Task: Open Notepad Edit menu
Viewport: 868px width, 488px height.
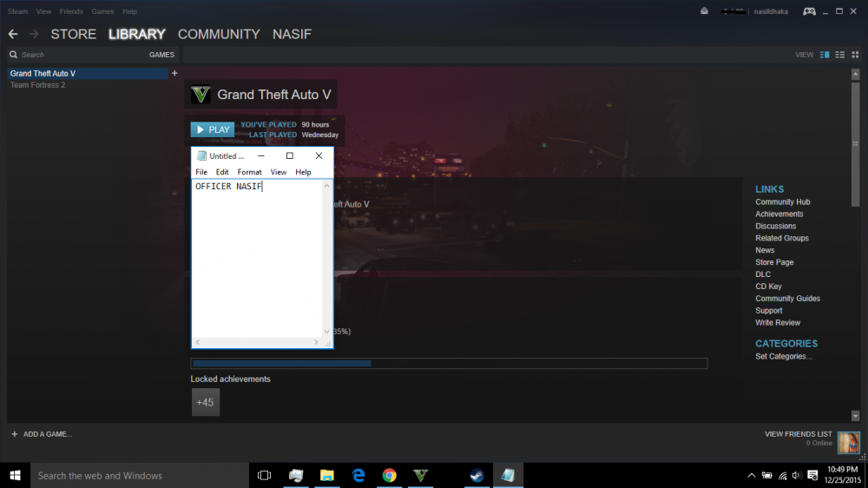Action: tap(222, 172)
